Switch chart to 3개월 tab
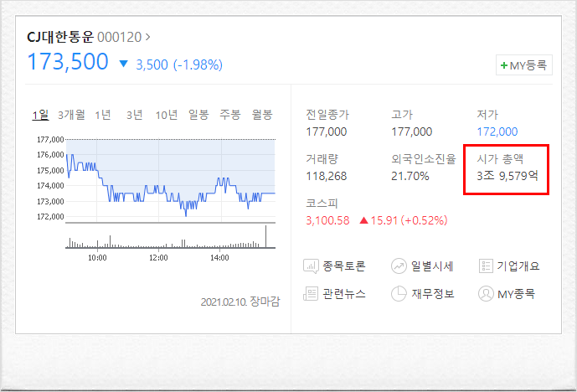Viewport: 577px width, 392px height. point(71,115)
